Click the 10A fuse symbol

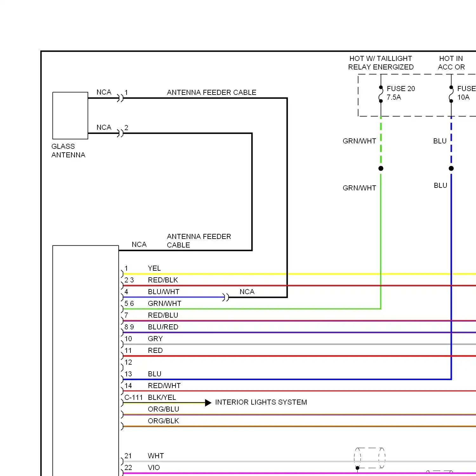(x=451, y=94)
